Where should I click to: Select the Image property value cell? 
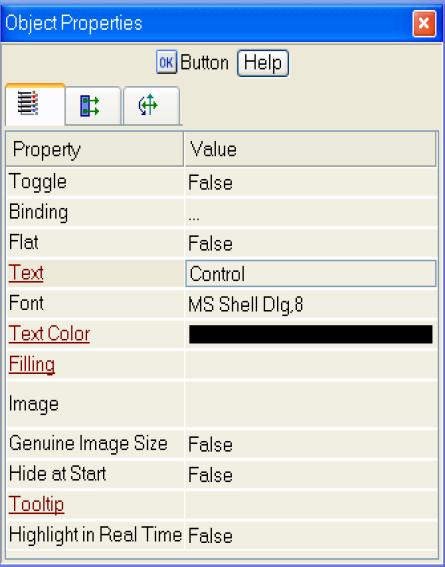click(x=311, y=404)
